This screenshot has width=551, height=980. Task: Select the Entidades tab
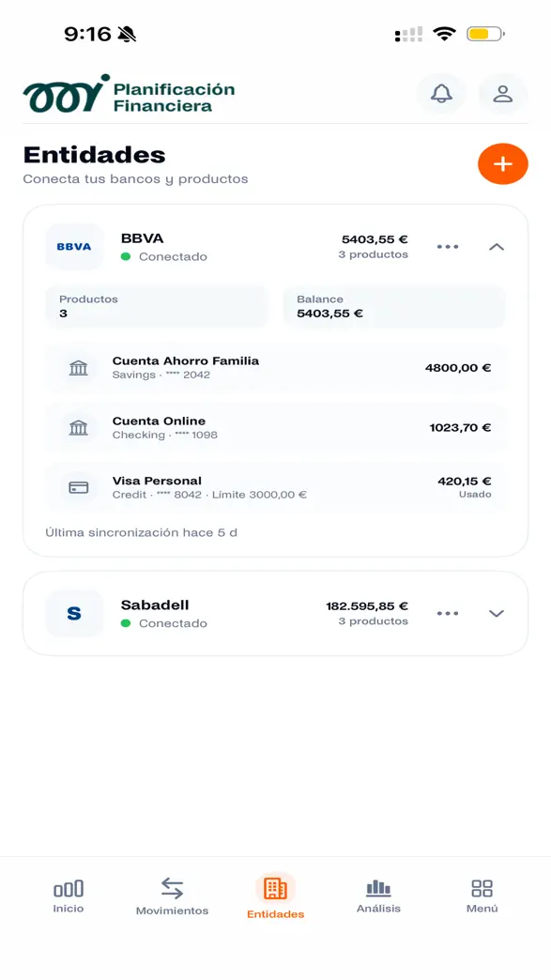(276, 896)
